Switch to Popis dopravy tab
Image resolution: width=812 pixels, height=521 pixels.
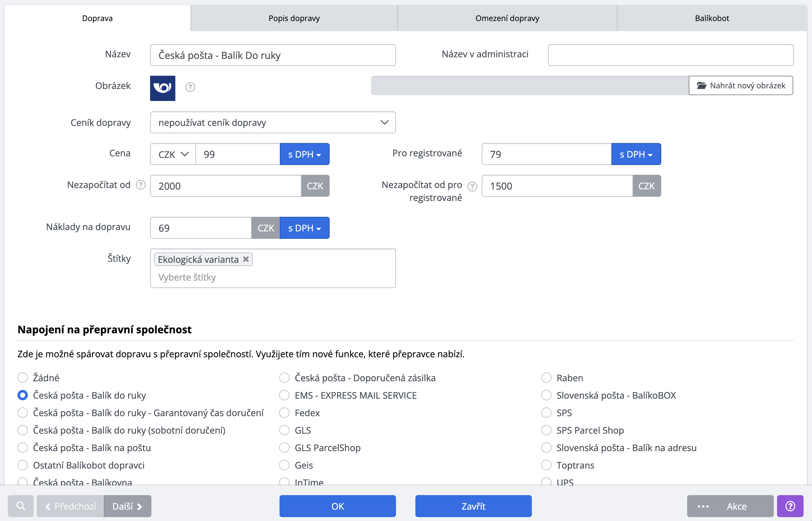[294, 18]
